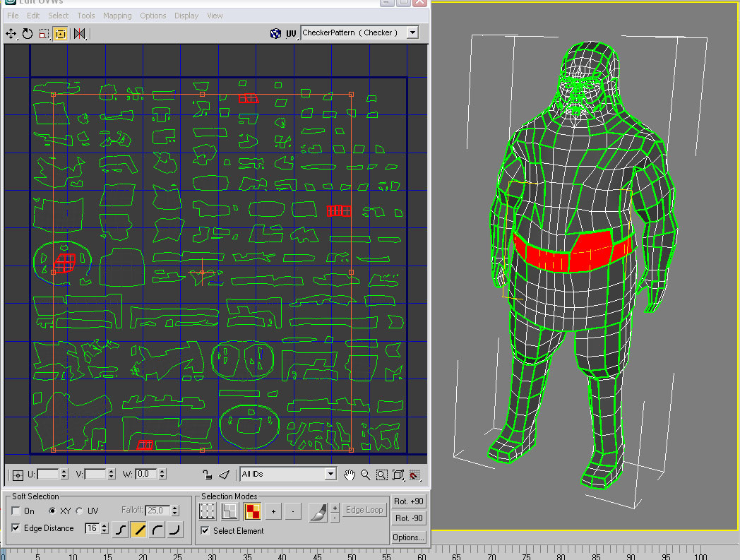The width and height of the screenshot is (740, 560).
Task: Click the UV coordinates display button
Action: pos(291,33)
